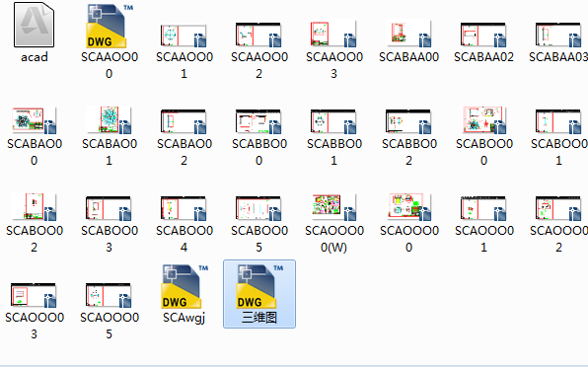
Task: Select the SCABOO04 drawing thumbnail
Action: [x=184, y=208]
